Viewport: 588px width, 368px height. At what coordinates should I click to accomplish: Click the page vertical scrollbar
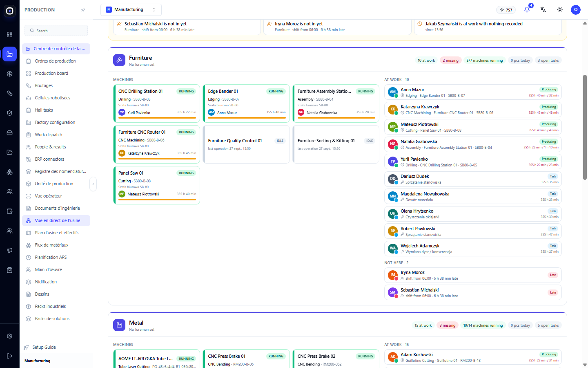point(585,127)
